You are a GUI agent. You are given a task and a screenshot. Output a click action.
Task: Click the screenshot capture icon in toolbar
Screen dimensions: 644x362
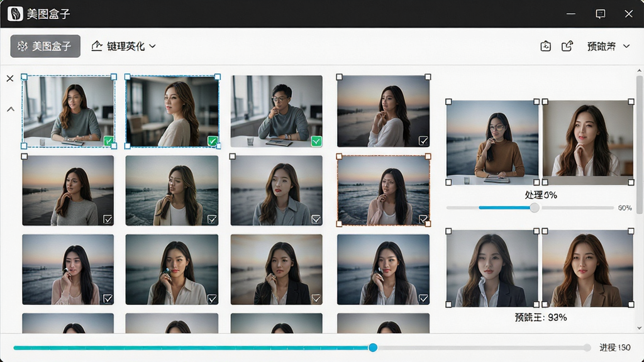coord(545,46)
